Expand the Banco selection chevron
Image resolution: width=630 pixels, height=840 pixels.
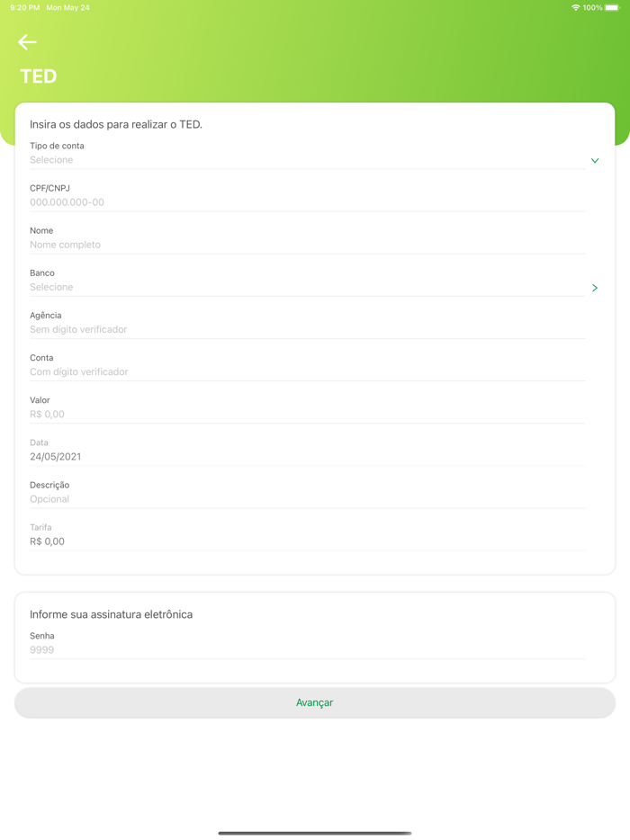click(x=594, y=288)
